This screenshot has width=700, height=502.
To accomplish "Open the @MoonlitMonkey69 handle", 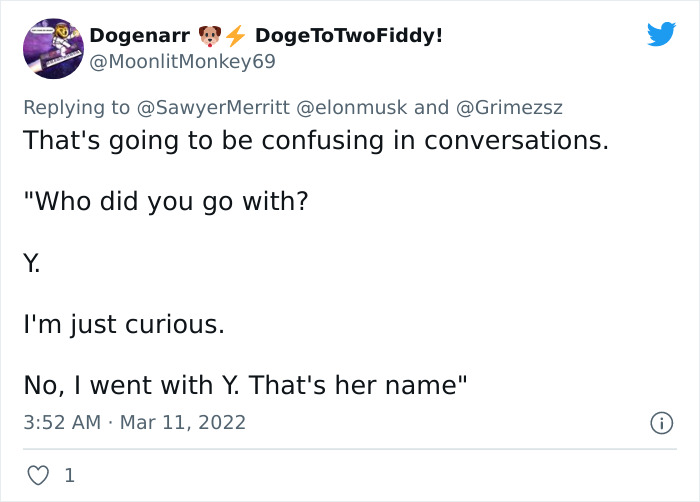I will tap(182, 61).
